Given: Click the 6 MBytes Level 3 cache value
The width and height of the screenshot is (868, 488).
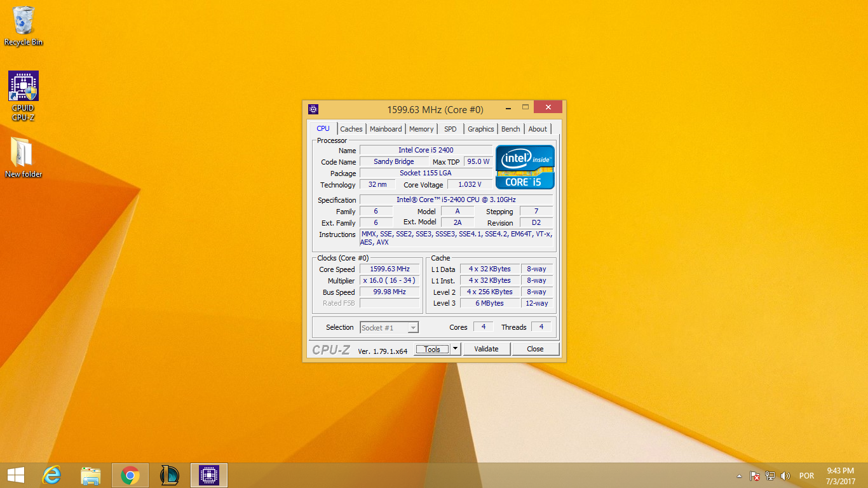Looking at the screenshot, I should (x=489, y=303).
